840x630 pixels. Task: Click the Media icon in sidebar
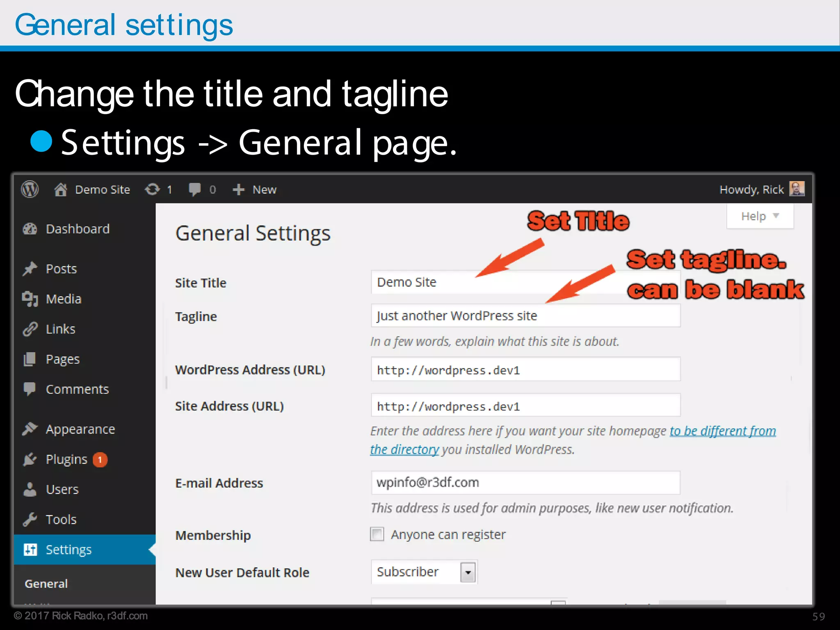(30, 299)
